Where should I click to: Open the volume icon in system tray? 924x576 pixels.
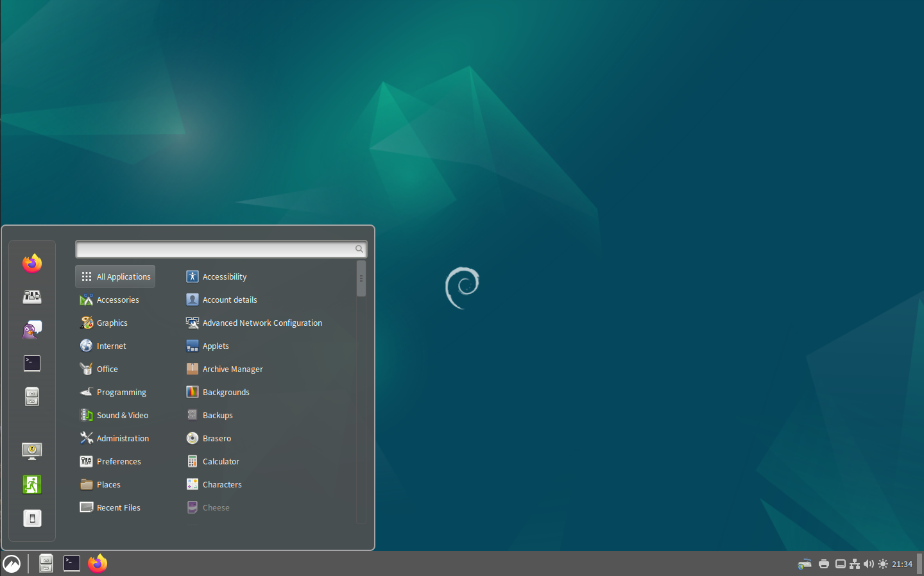[869, 564]
